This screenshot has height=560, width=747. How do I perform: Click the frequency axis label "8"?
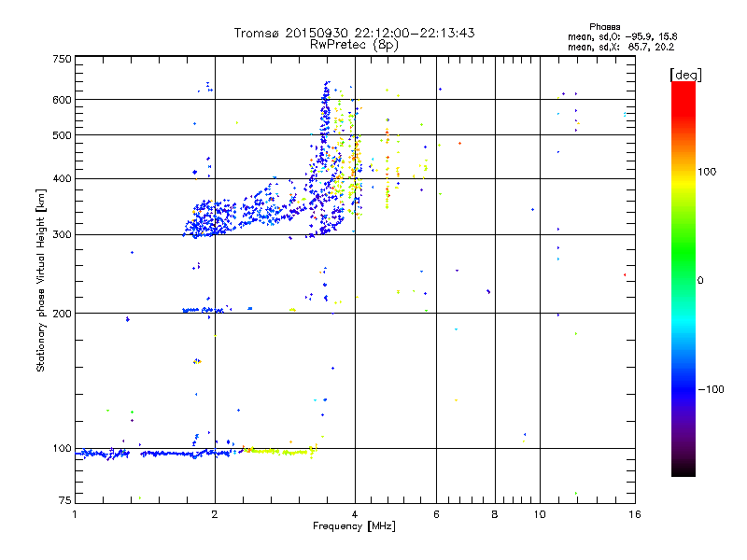495,514
